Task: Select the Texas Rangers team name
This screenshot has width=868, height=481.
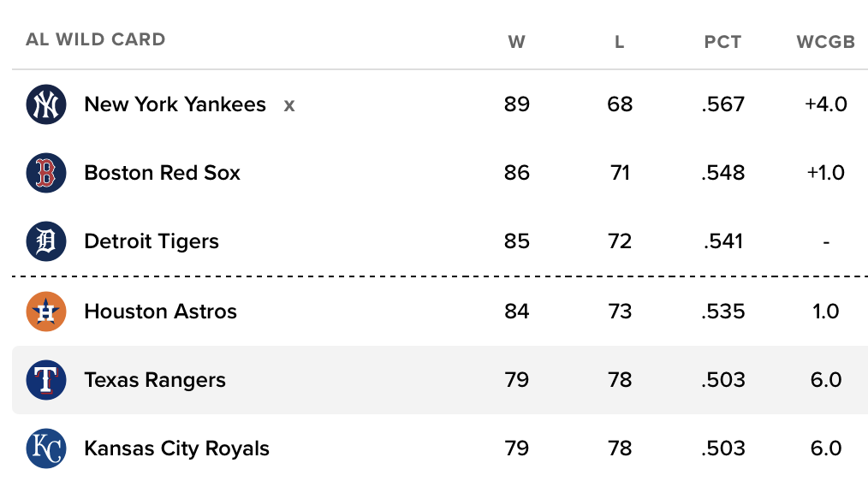Action: point(155,380)
